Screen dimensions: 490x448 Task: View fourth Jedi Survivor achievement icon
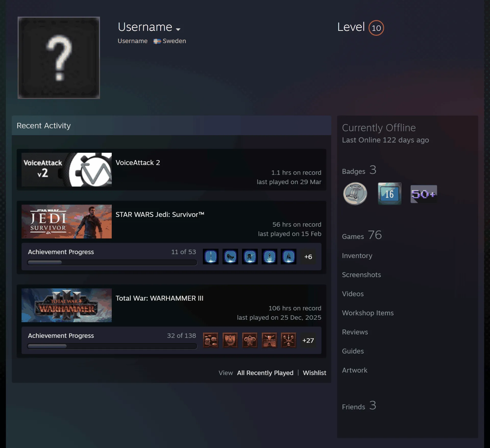point(269,257)
